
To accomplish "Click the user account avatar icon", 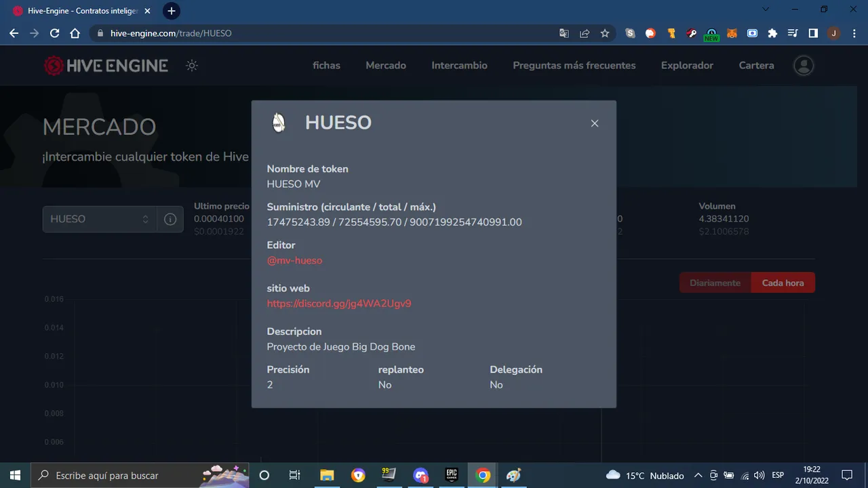I will [x=804, y=66].
